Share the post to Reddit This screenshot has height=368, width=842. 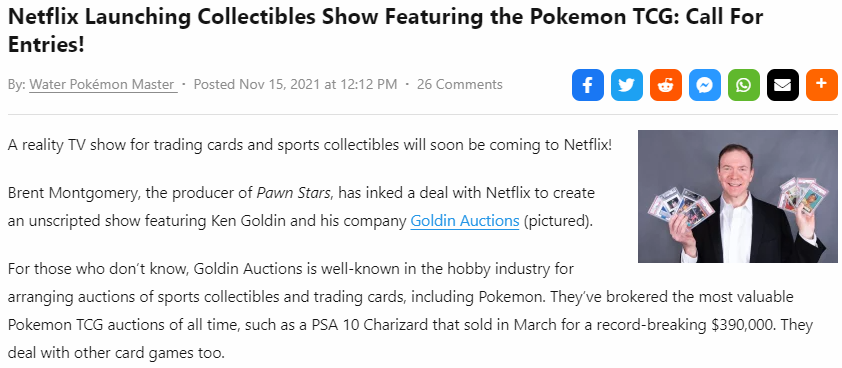[x=666, y=85]
